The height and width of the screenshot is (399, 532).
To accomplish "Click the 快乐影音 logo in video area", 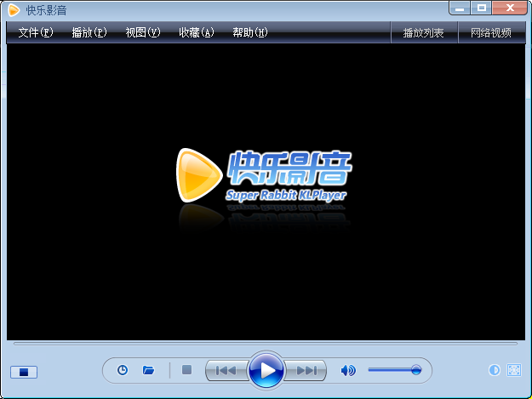I will pyautogui.click(x=265, y=174).
